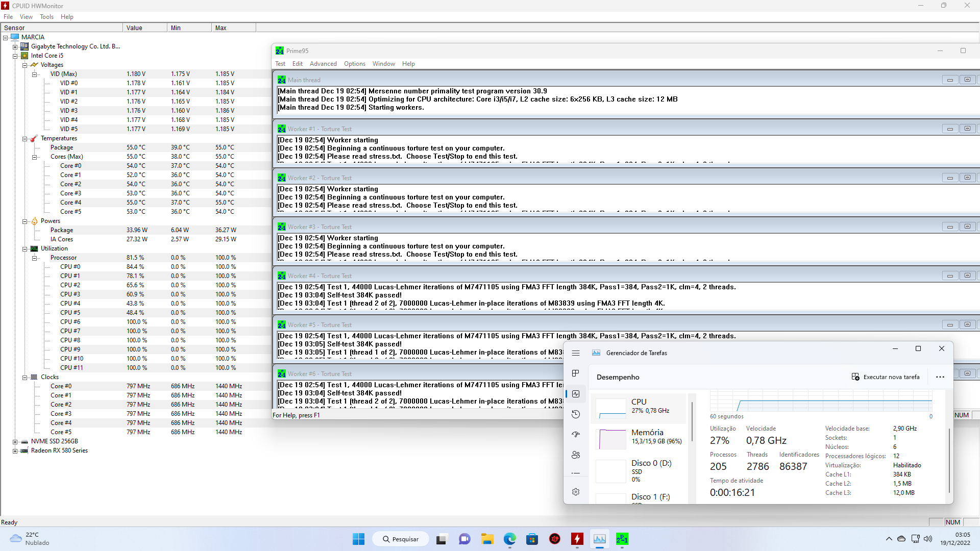Click Worker #3 title bar Prime95 icon
Viewport: 980px width, 551px height.
pos(281,227)
